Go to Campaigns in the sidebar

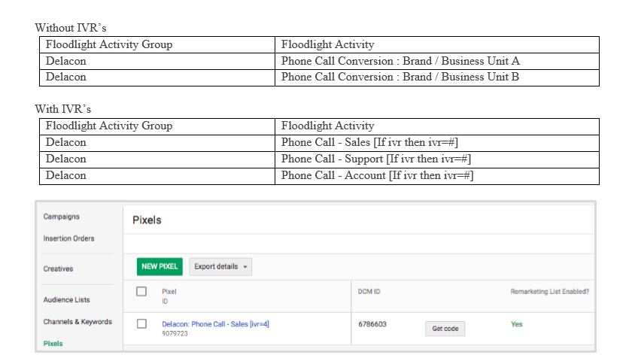point(61,217)
